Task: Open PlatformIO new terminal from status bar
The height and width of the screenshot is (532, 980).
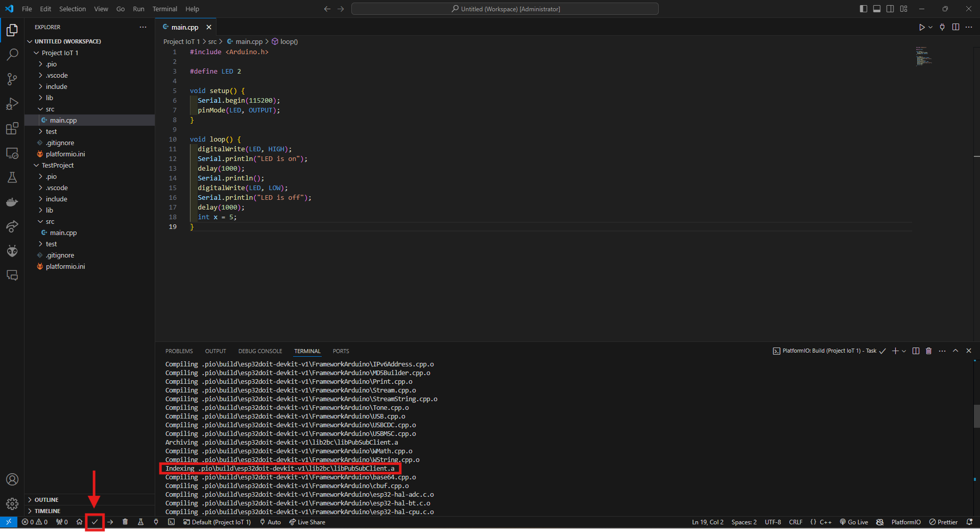Action: tap(172, 522)
